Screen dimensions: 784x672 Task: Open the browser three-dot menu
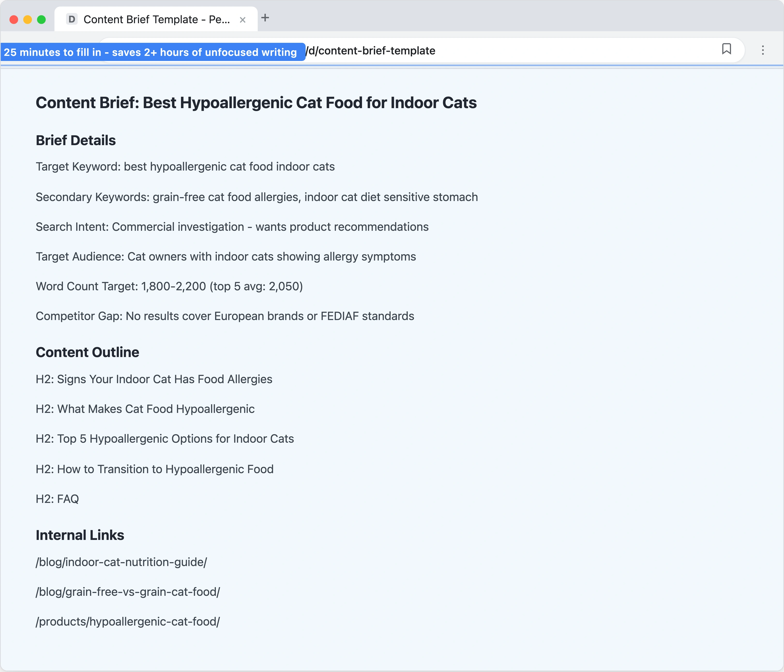pyautogui.click(x=763, y=50)
